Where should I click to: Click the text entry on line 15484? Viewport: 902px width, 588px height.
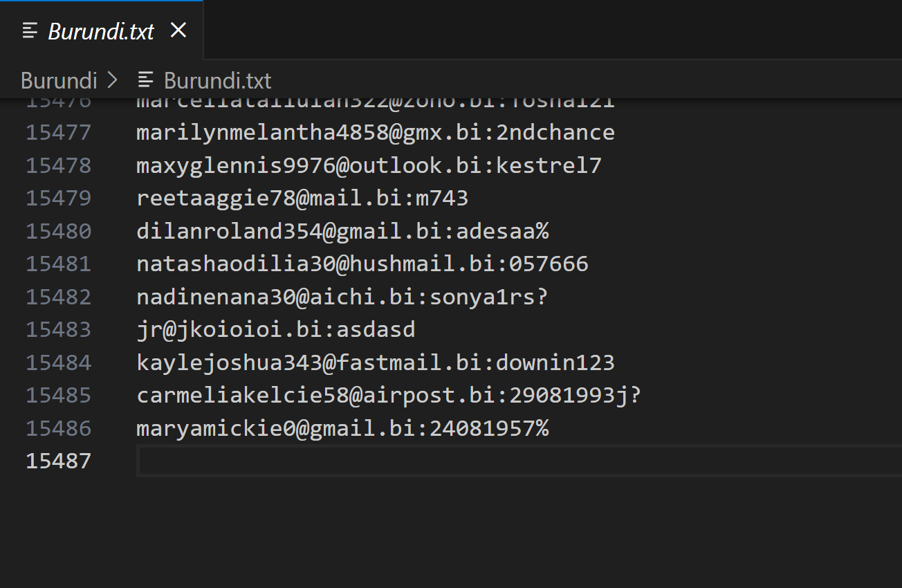(x=375, y=362)
